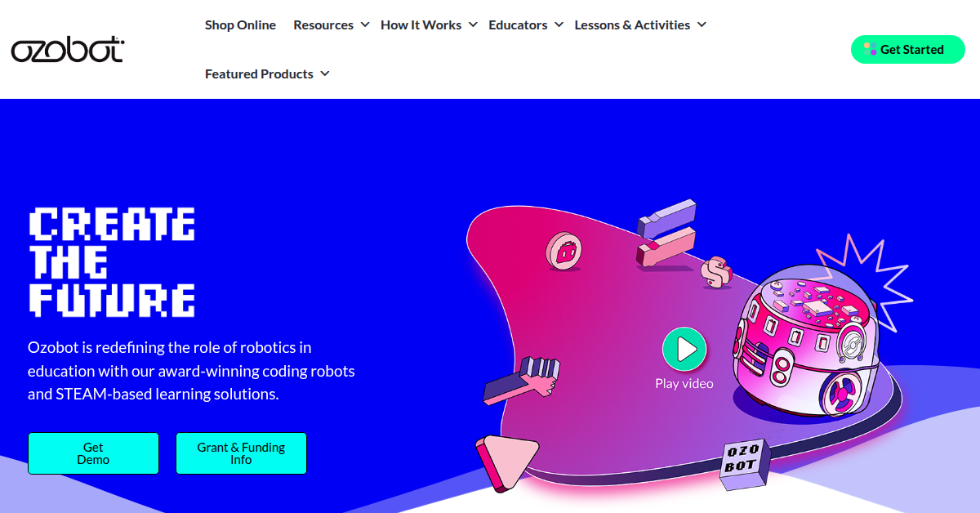Viewport: 980px width, 513px height.
Task: Play the hero video with green play button
Action: click(x=684, y=350)
